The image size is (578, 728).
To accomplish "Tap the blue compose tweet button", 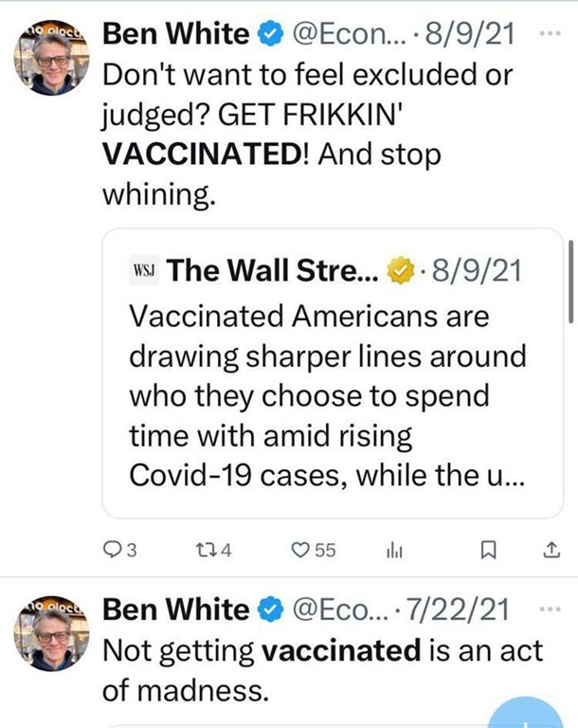I will point(533,711).
